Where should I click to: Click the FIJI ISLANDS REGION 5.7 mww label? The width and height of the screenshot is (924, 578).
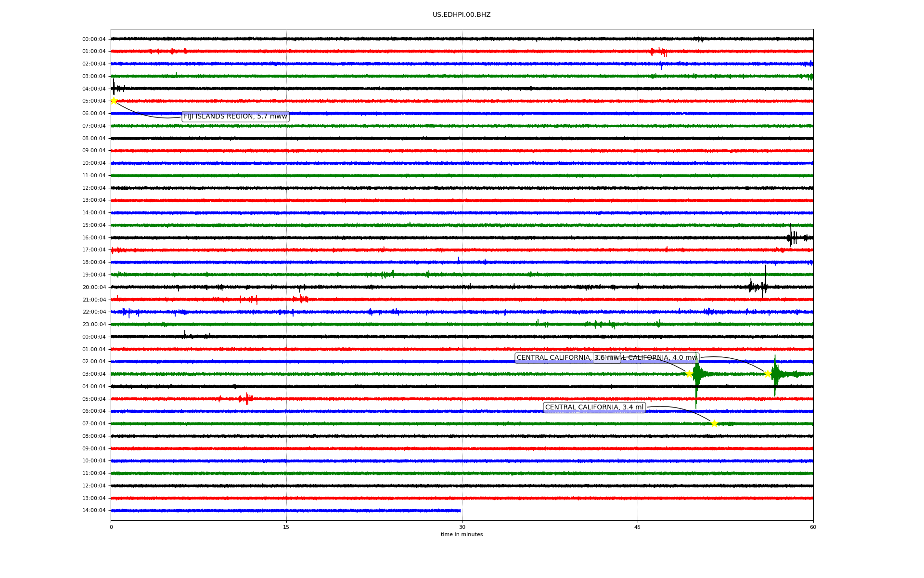[235, 117]
